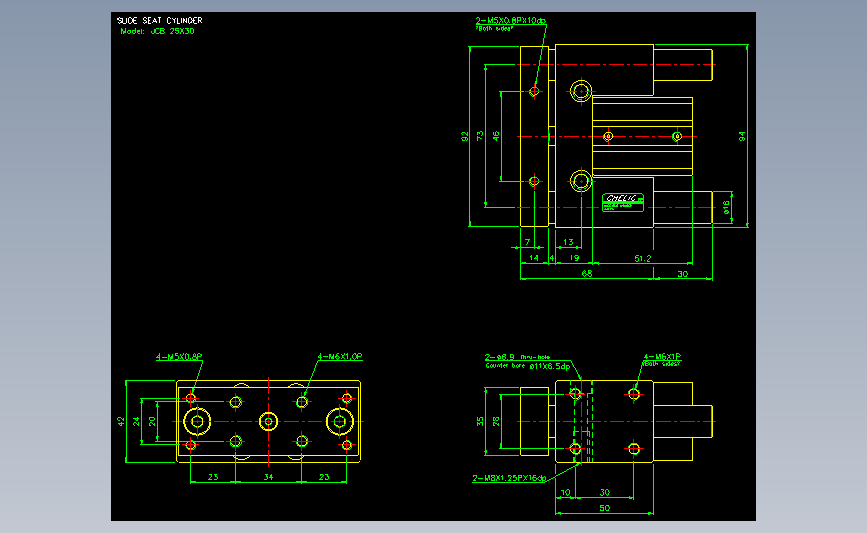
Task: Select the "4-M5X0.8P" thread callout
Action: pos(179,357)
